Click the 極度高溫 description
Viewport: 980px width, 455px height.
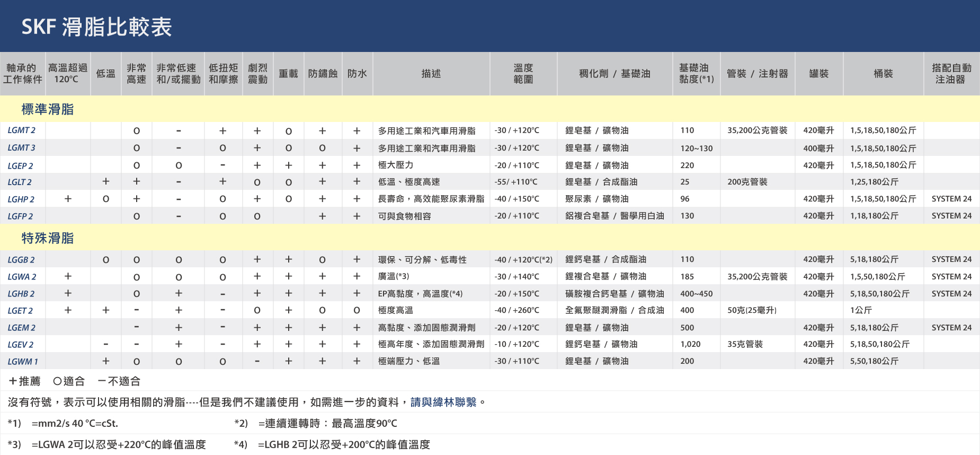[396, 310]
